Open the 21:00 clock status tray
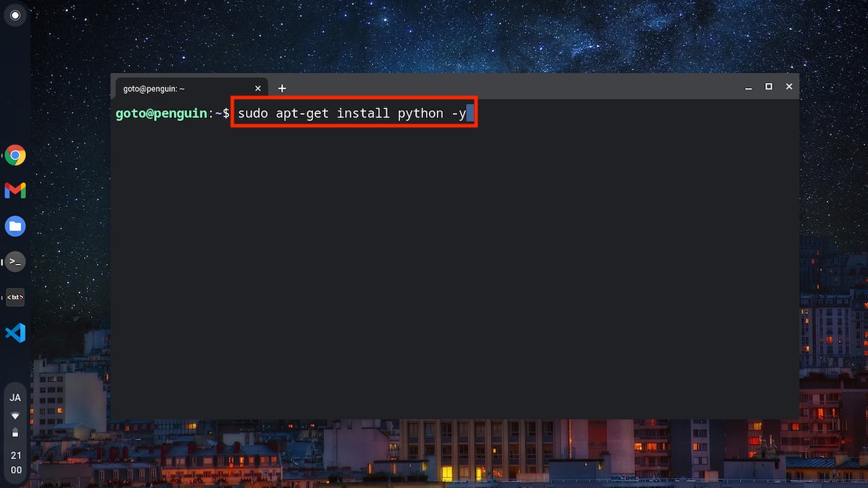 [15, 463]
